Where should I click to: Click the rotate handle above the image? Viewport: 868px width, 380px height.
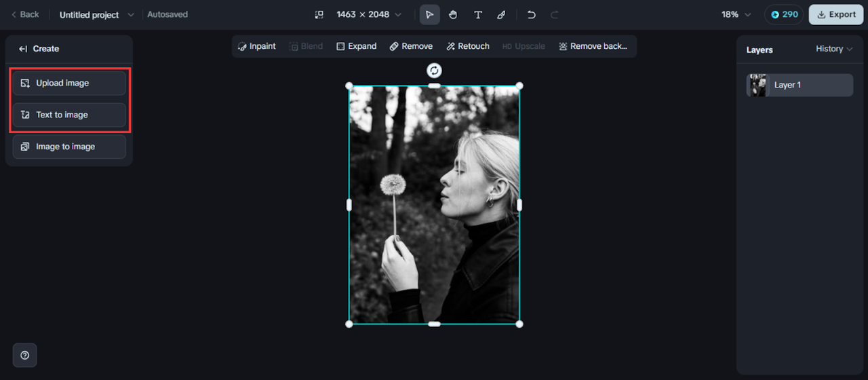click(434, 70)
